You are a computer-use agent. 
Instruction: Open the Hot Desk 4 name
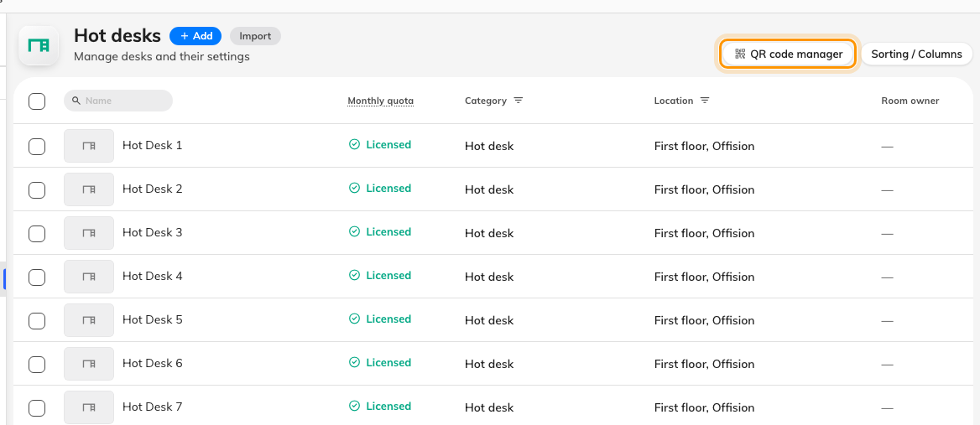[x=153, y=277]
